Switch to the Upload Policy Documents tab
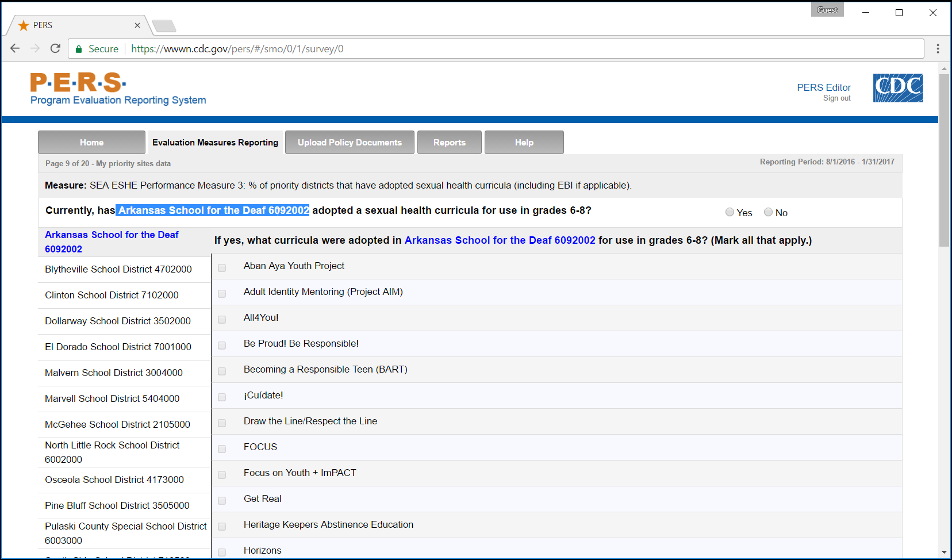This screenshot has width=952, height=560. click(350, 143)
